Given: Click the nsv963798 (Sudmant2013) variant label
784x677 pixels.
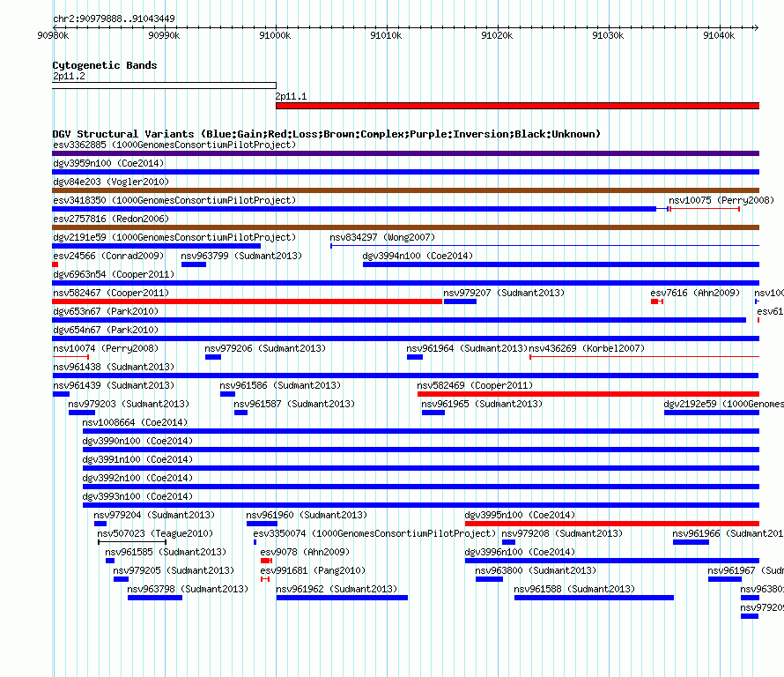Looking at the screenshot, I should [x=188, y=590].
